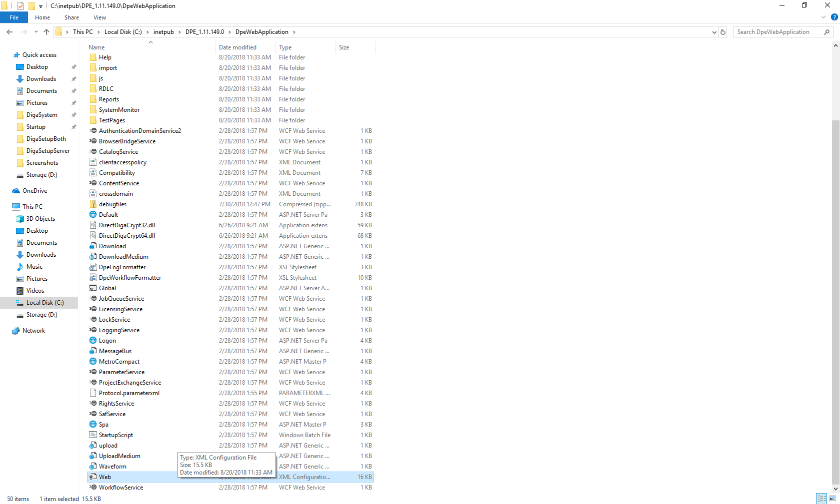Click the inetpub breadcrumb segment
The height and width of the screenshot is (504, 840).
(x=163, y=32)
